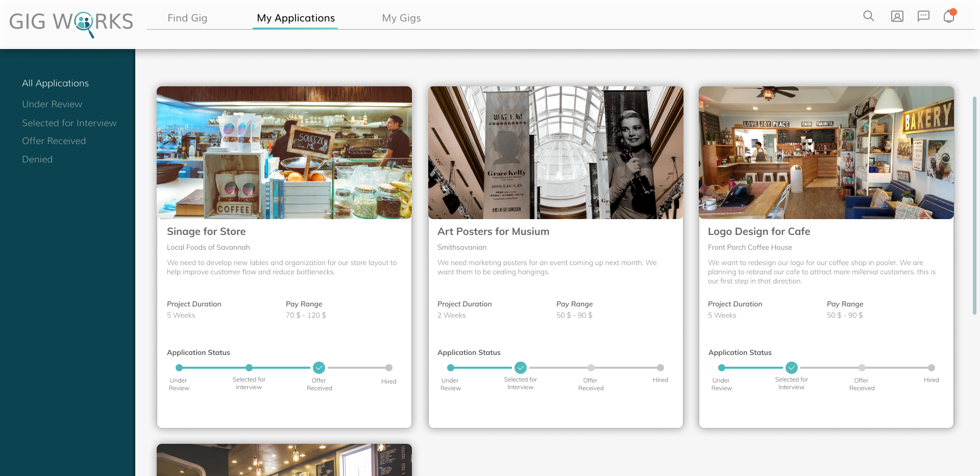Click the Selected for Interview checkmark on Logo Design
The width and height of the screenshot is (980, 476).
click(x=792, y=368)
